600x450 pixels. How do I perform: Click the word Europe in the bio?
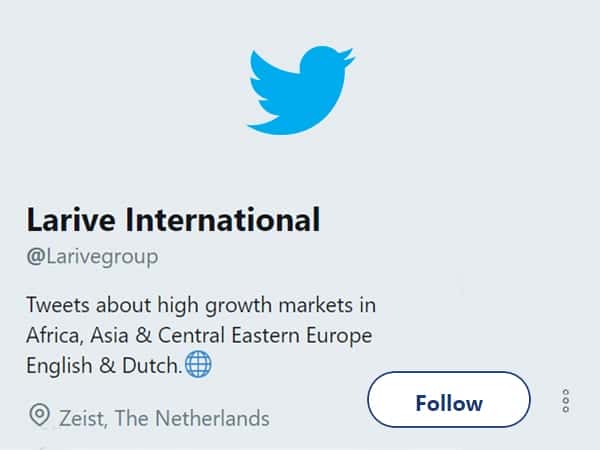339,336
